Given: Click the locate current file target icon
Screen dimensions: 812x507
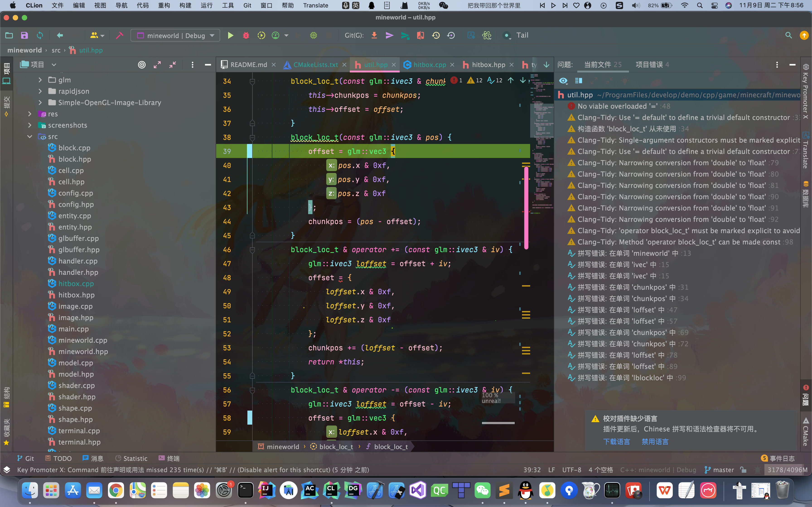Looking at the screenshot, I should (142, 65).
